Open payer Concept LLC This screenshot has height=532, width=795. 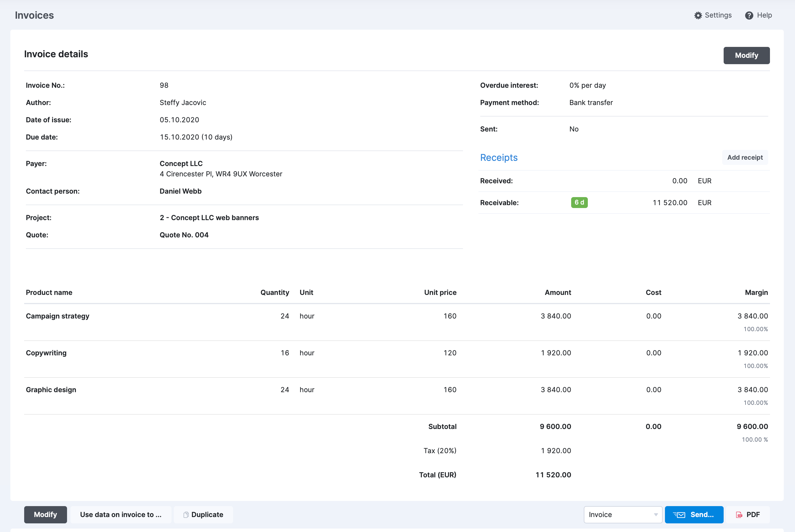point(181,163)
